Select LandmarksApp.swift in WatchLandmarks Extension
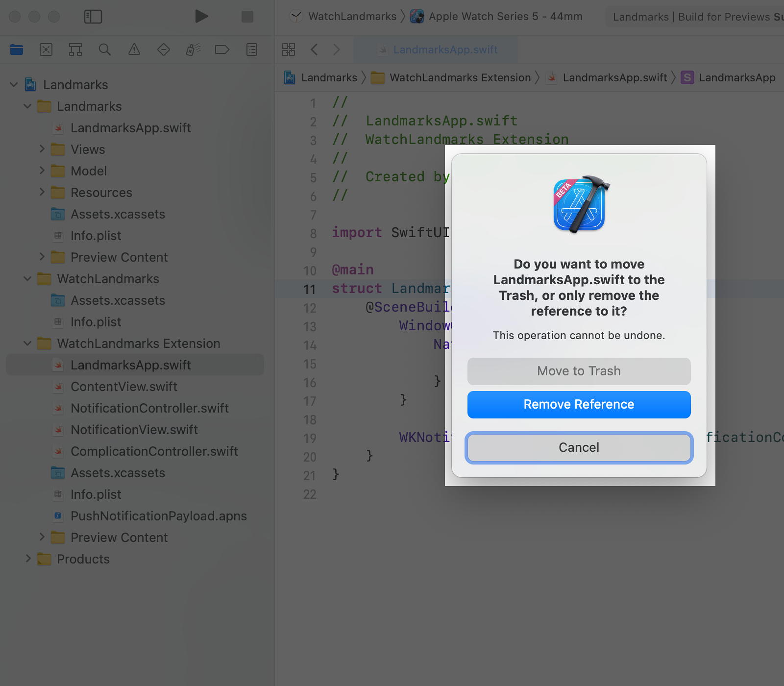 point(135,365)
